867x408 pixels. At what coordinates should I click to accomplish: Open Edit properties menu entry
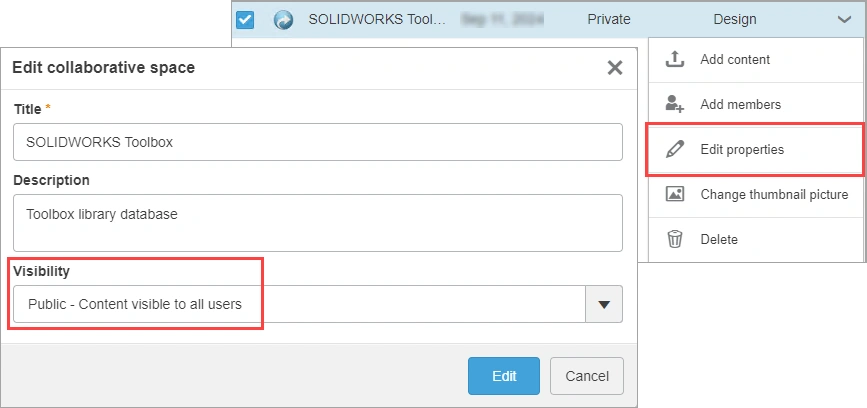tap(742, 149)
